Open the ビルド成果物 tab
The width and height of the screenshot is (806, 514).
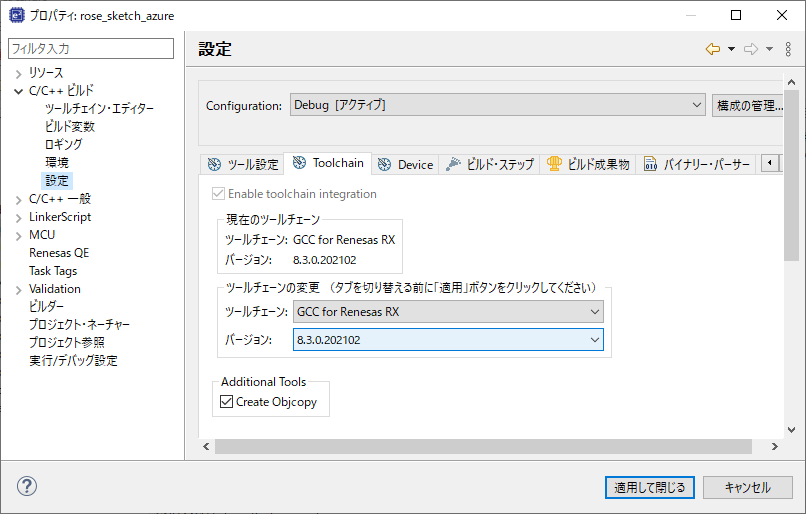(x=588, y=164)
